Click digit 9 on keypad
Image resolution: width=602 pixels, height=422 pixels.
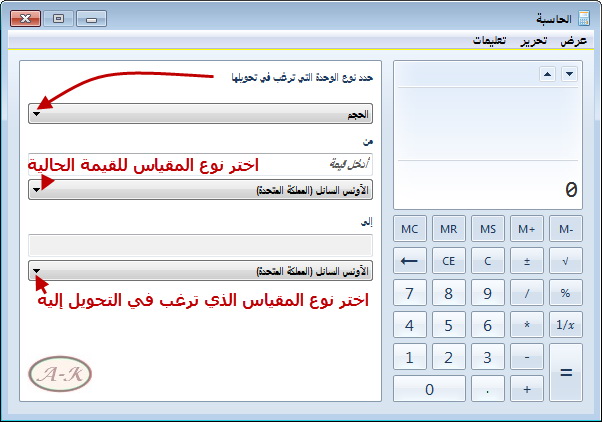[x=488, y=293]
